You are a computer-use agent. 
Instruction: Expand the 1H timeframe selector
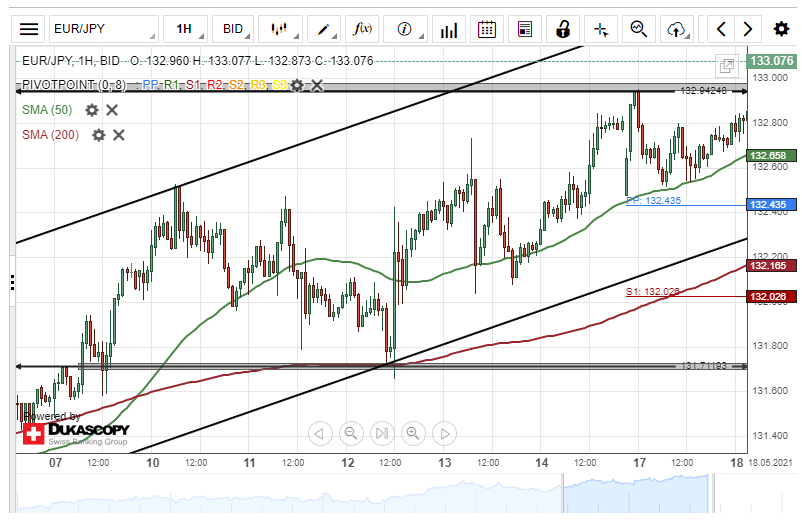coord(184,30)
